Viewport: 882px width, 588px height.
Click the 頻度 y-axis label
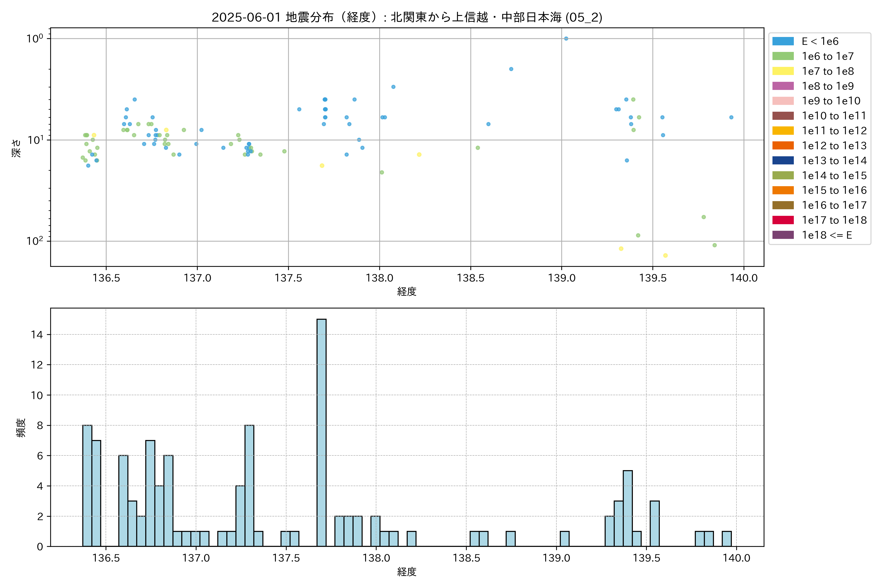coord(21,428)
